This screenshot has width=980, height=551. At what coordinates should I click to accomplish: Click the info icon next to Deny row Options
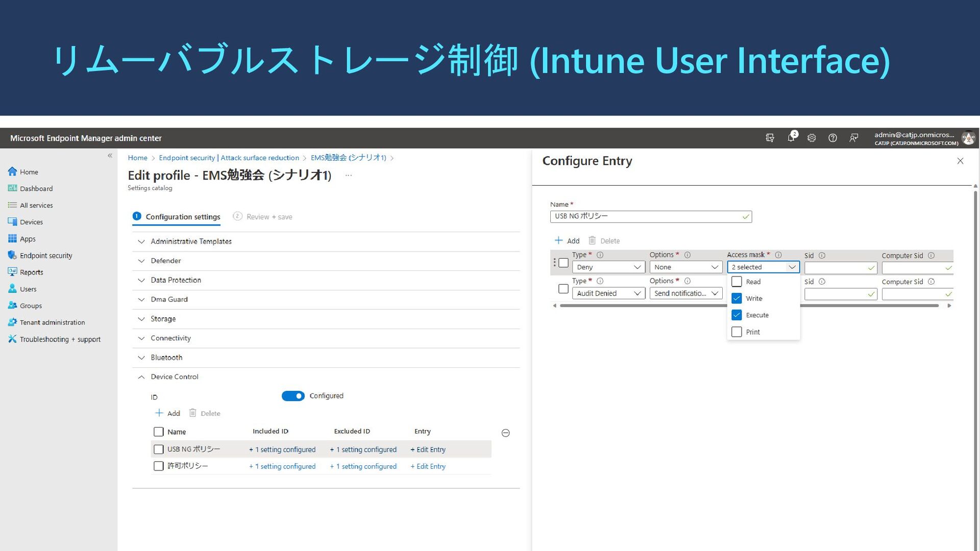tap(688, 255)
